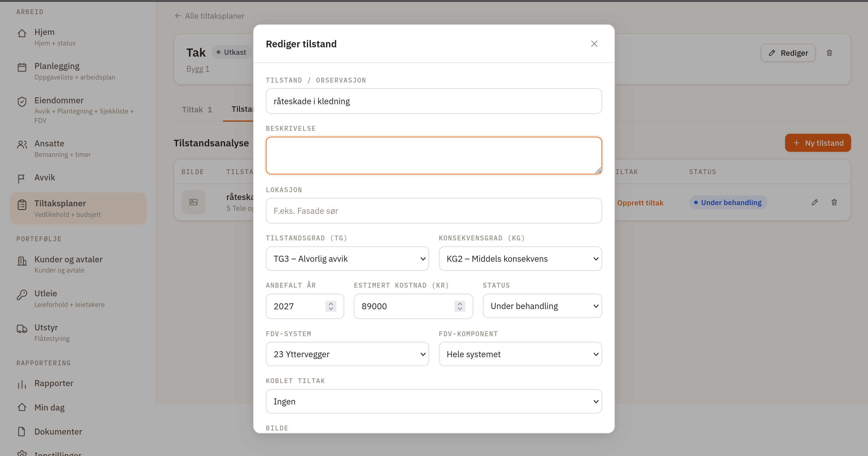This screenshot has height=456, width=868.
Task: Click the Ny tilstand button
Action: pos(818,143)
